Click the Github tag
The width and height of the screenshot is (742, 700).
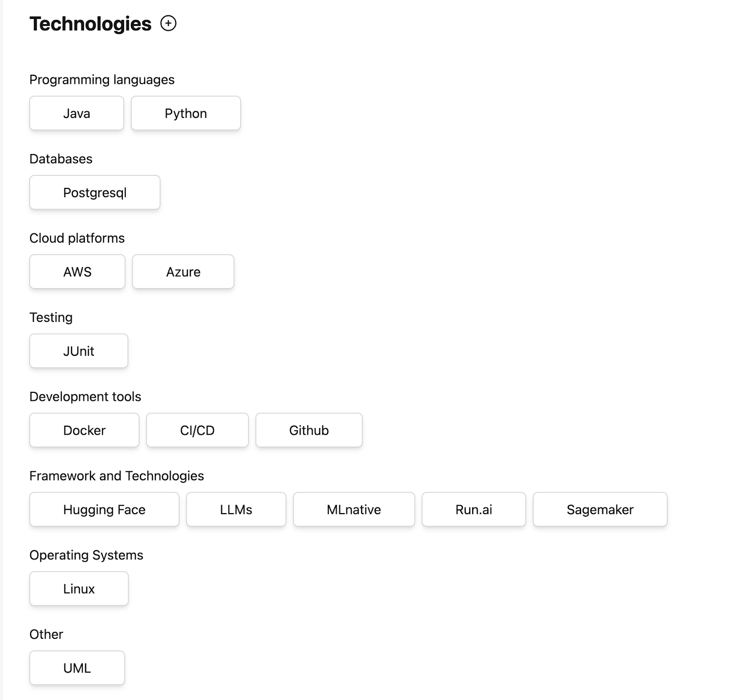(309, 430)
